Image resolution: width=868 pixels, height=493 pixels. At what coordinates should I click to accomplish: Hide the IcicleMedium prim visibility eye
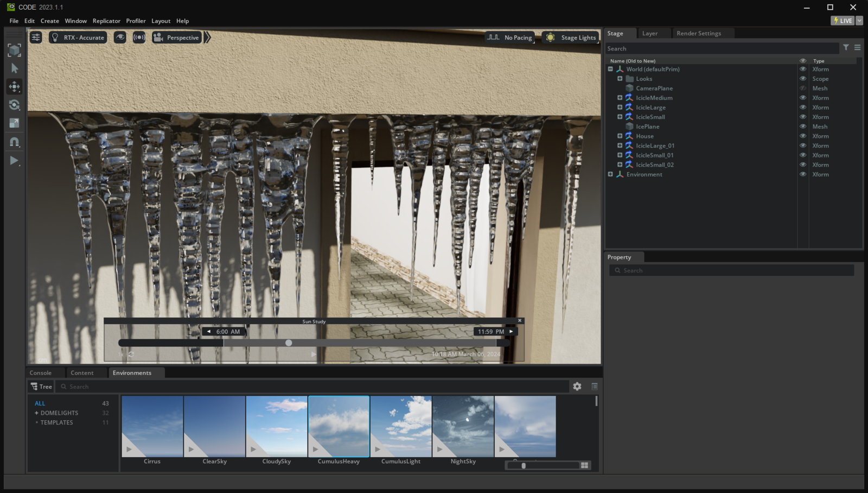[x=803, y=98]
